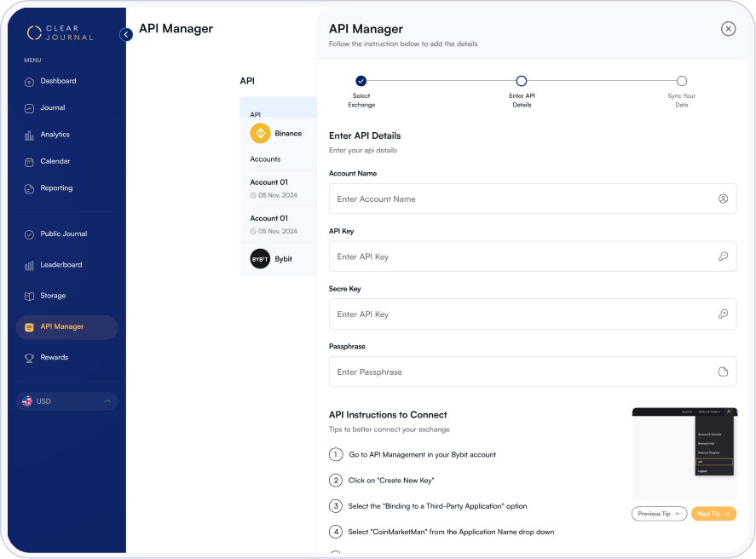Click the Rewards trophy icon
This screenshot has width=756, height=559.
tap(29, 358)
